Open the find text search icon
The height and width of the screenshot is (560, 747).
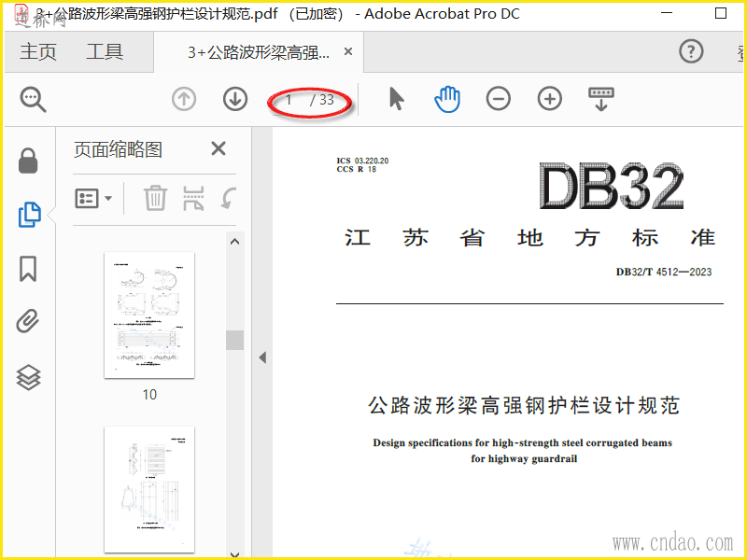coord(33,100)
